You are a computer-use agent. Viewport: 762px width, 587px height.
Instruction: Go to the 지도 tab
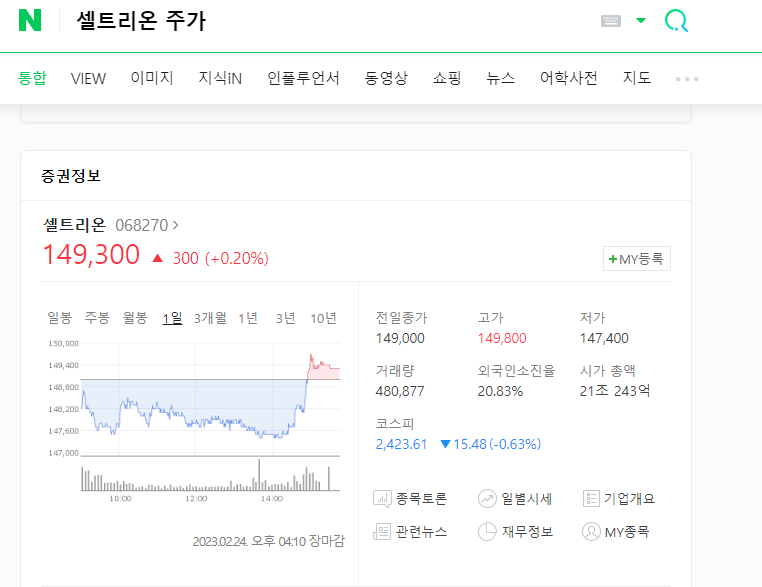pos(637,78)
